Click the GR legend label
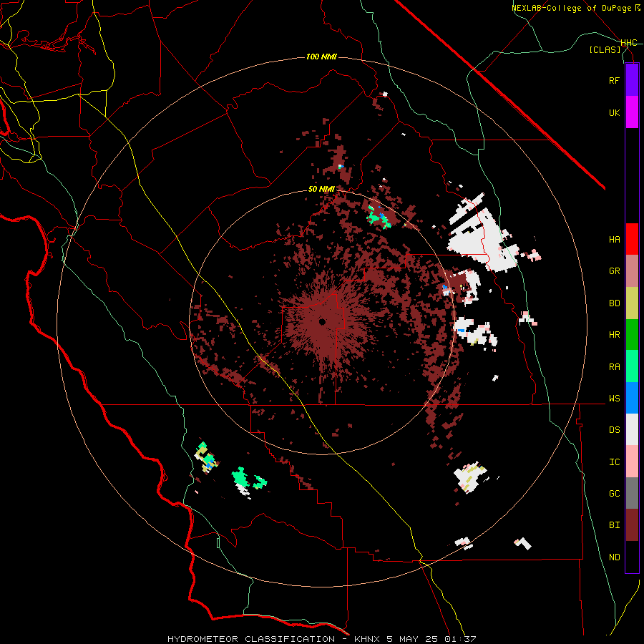 coord(615,271)
